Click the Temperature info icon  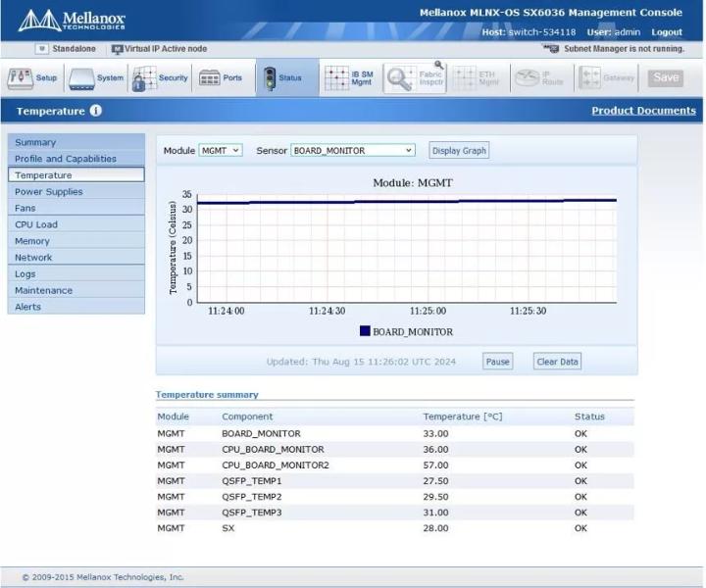coord(95,110)
